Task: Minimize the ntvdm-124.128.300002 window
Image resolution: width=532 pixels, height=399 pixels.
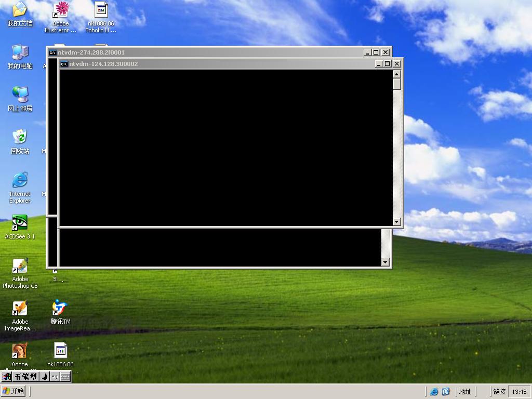Action: (x=379, y=64)
